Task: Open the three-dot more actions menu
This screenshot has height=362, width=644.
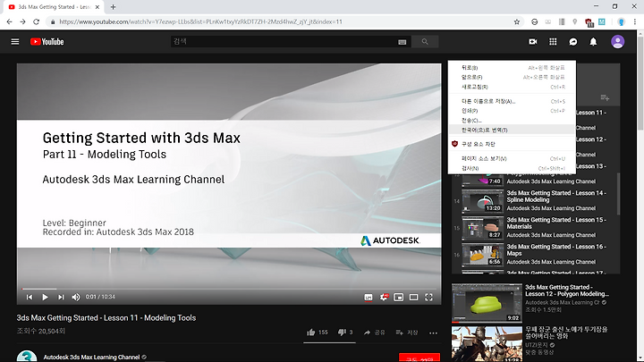Action: pyautogui.click(x=433, y=333)
